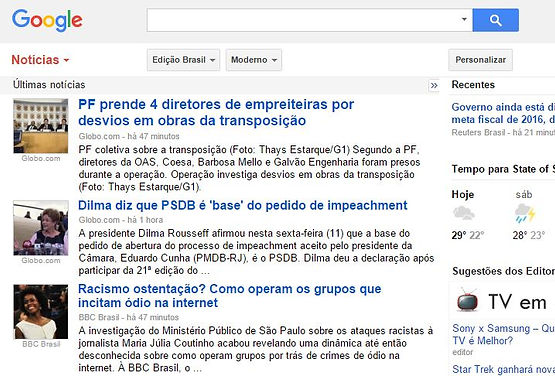Image resolution: width=555 pixels, height=376 pixels.
Task: Open the Star Trek ganhará article link
Action: [503, 369]
